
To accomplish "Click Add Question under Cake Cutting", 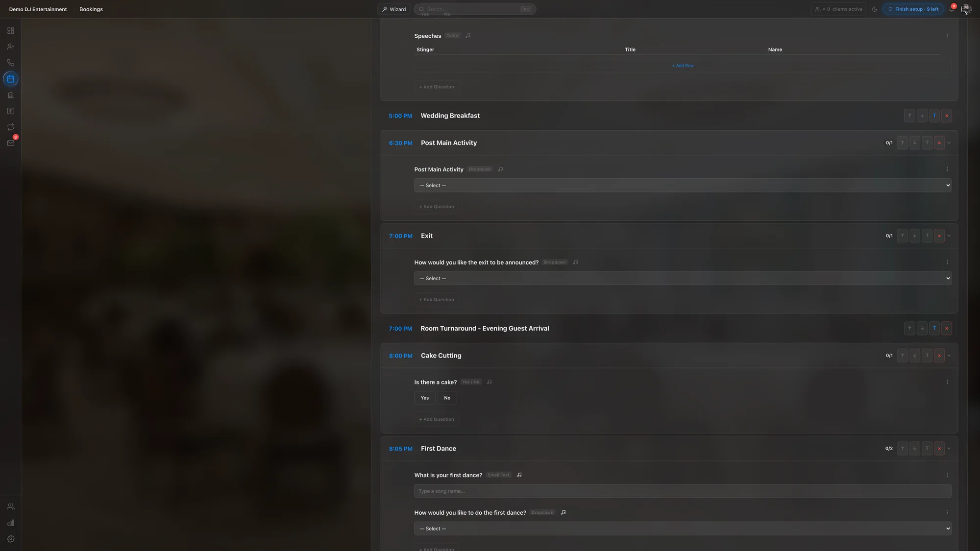I will pos(437,420).
